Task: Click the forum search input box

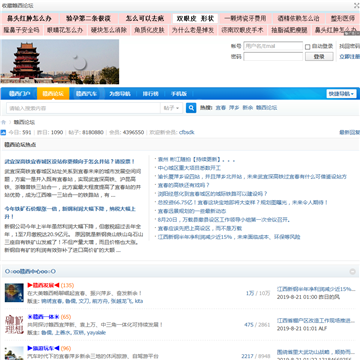Action: (83, 108)
